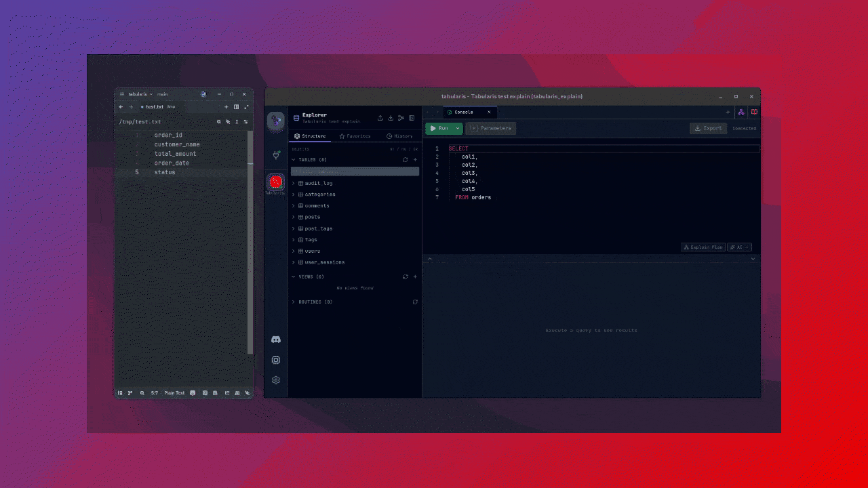Screen dimensions: 868x488
Task: Refresh the Tables list
Action: pyautogui.click(x=406, y=160)
